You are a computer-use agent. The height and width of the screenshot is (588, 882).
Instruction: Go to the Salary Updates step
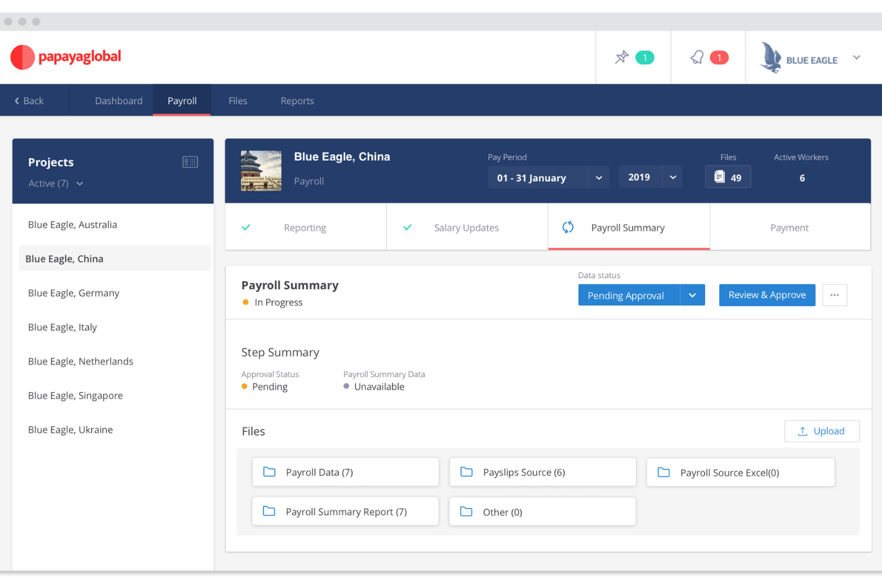click(x=467, y=227)
